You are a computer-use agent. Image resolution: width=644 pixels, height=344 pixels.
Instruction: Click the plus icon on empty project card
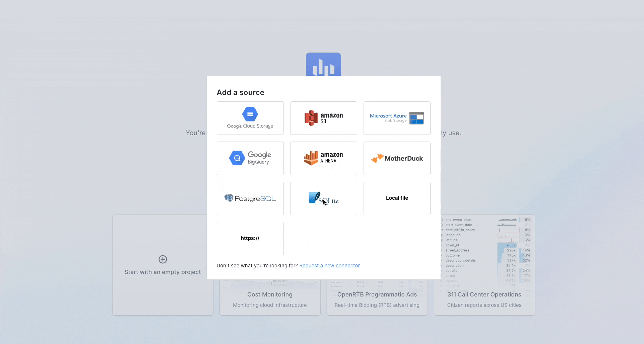coord(163,259)
